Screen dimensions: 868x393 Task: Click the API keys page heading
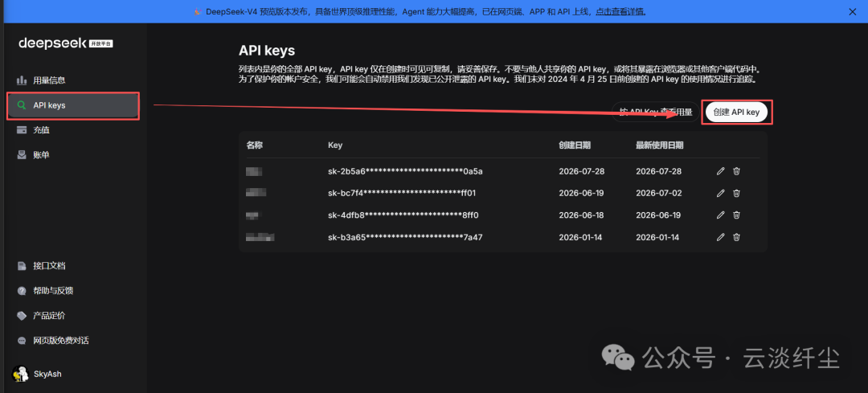click(267, 51)
